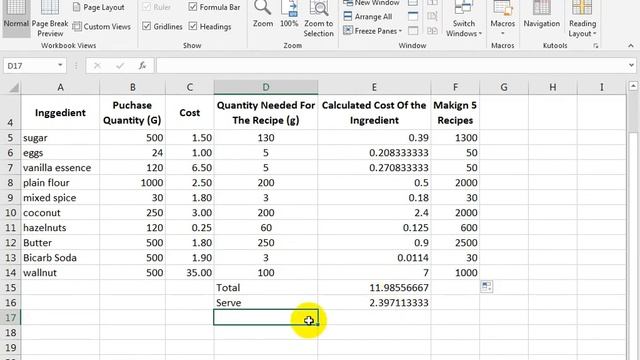Click Reset Window Position icon
This screenshot has height=360, width=640.
432,31
